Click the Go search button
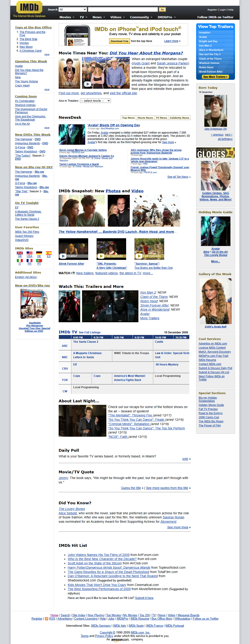This screenshot has width=250, height=644. click(162, 10)
